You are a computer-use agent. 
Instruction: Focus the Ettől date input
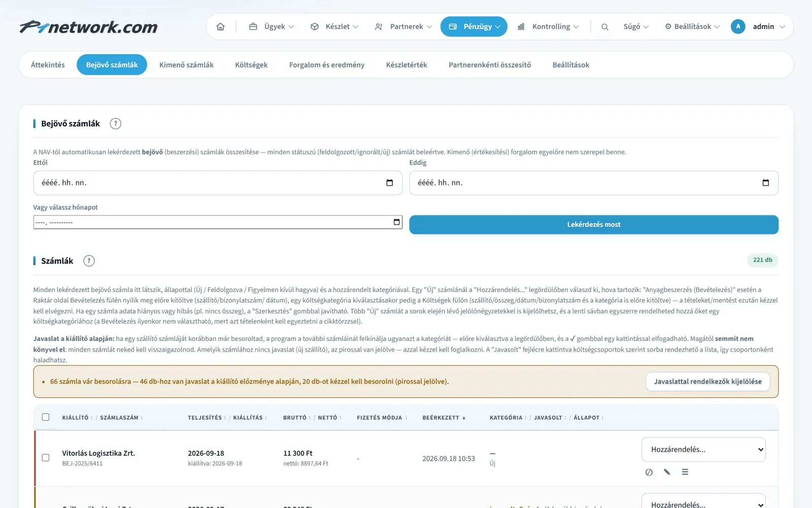point(218,183)
